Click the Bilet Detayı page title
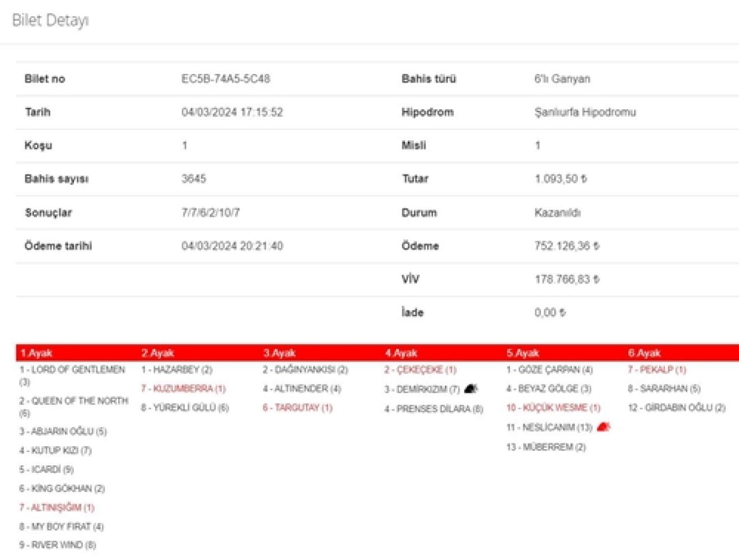This screenshot has width=739, height=560. [50, 20]
